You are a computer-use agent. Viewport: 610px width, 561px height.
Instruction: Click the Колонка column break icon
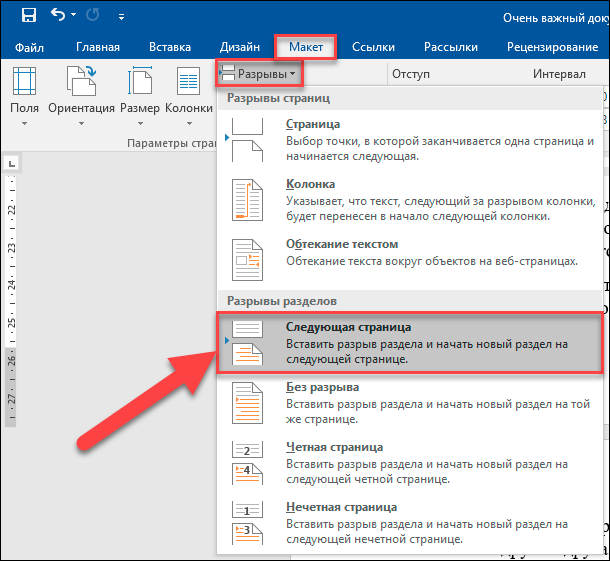click(x=247, y=200)
